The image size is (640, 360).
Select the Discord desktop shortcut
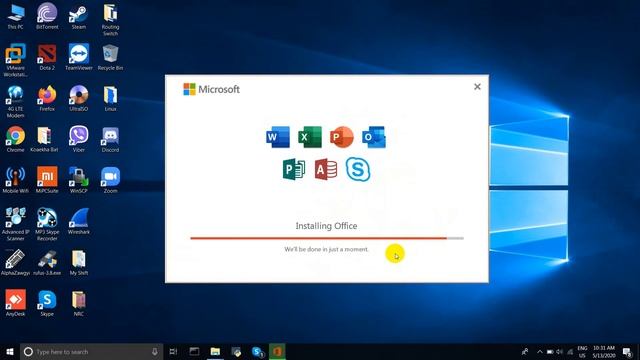click(x=110, y=139)
